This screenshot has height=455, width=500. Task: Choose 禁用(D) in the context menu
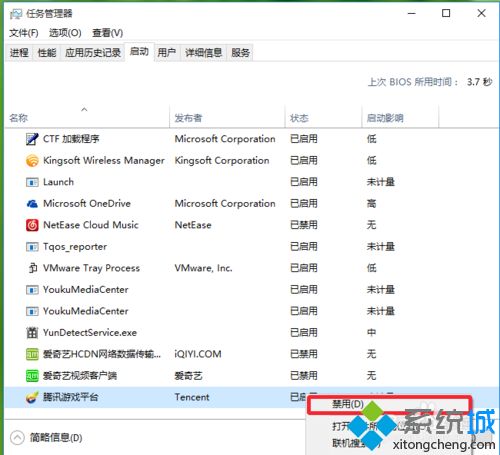click(x=389, y=405)
